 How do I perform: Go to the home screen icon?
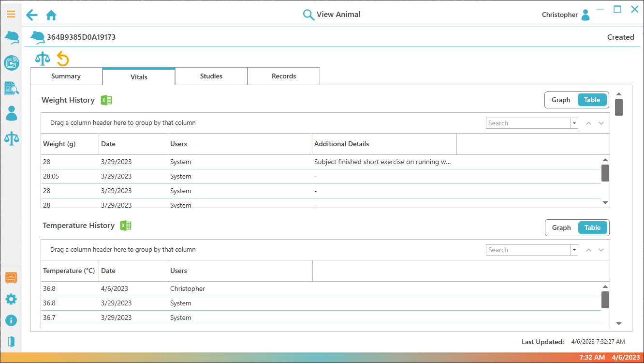[x=51, y=15]
